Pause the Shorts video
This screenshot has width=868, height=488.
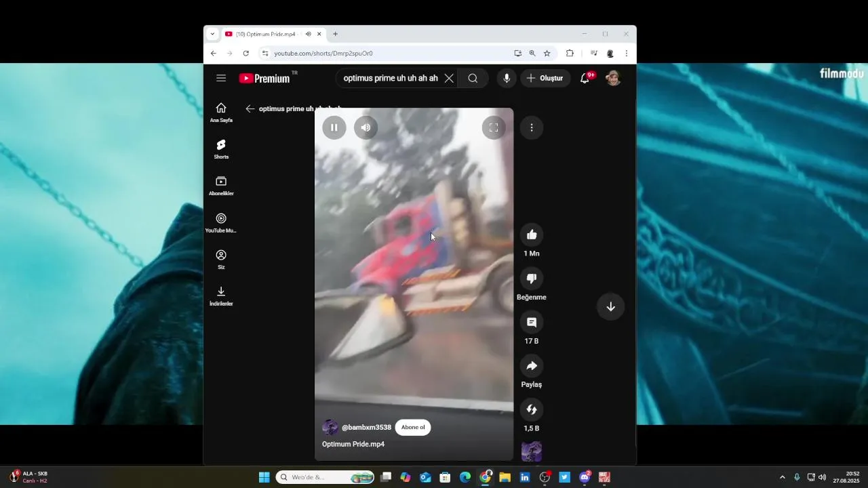click(334, 127)
